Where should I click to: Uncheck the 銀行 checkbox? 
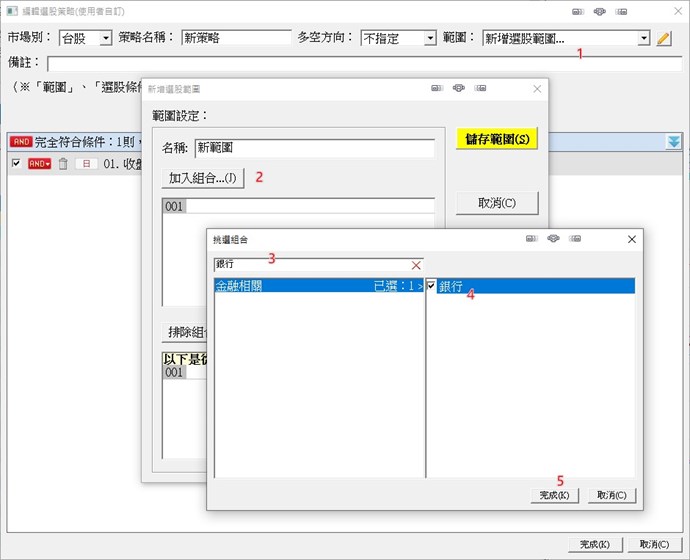pyautogui.click(x=431, y=287)
